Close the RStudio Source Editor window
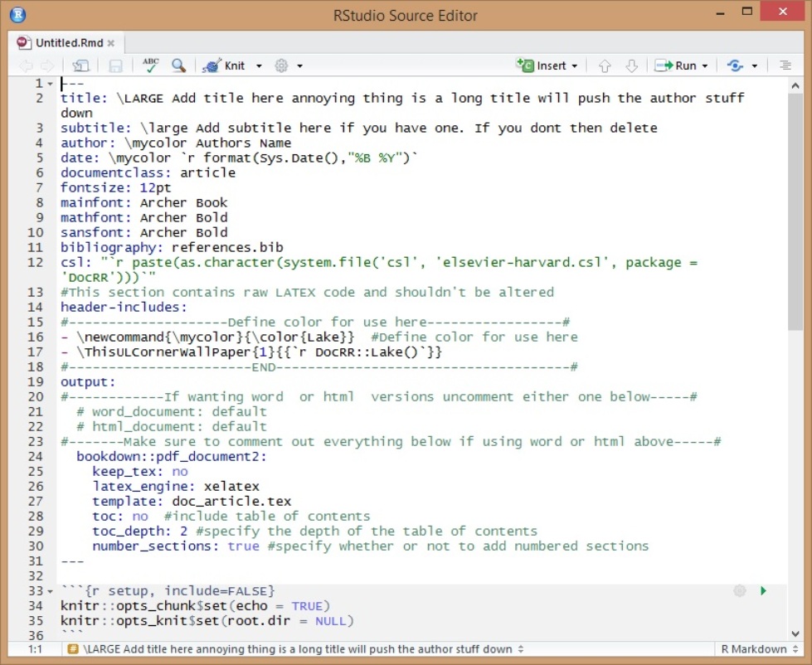The image size is (812, 665). [x=782, y=12]
